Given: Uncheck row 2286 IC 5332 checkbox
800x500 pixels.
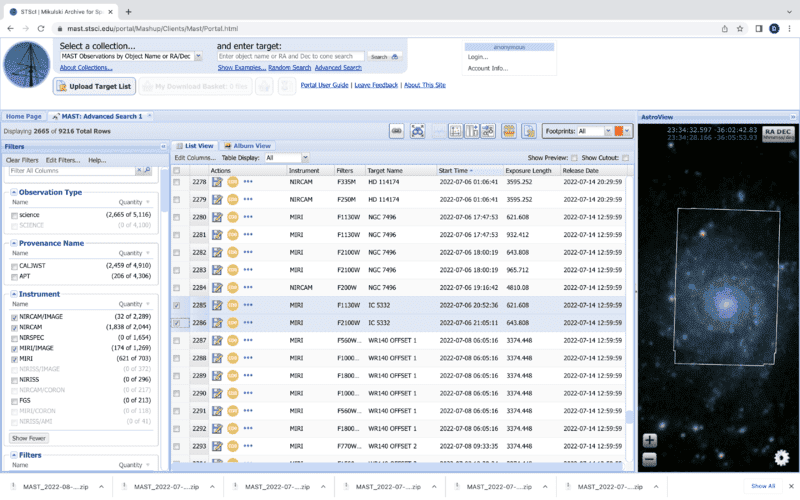Looking at the screenshot, I should point(177,323).
